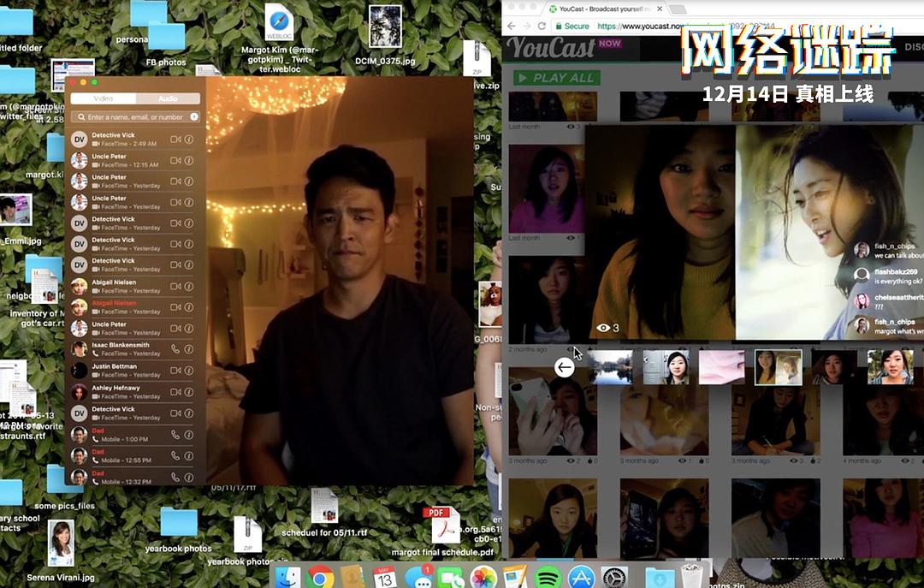
Task: Open the DISCOVER menu on YouCast
Action: click(x=915, y=47)
